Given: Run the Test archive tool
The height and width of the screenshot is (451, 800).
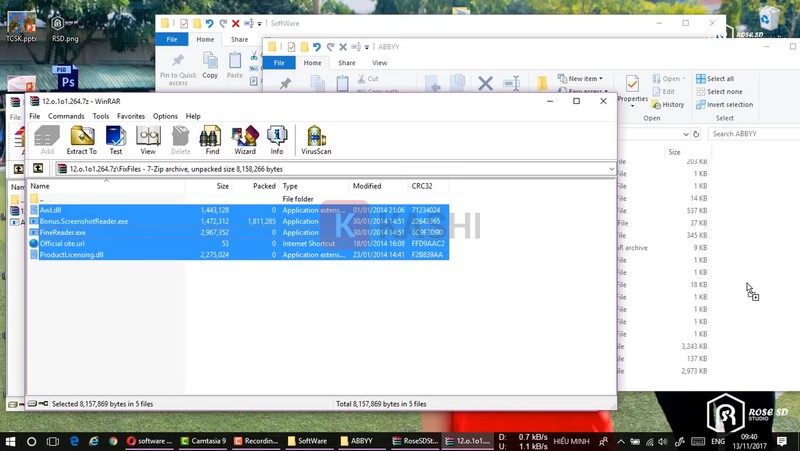Looking at the screenshot, I should [x=116, y=140].
